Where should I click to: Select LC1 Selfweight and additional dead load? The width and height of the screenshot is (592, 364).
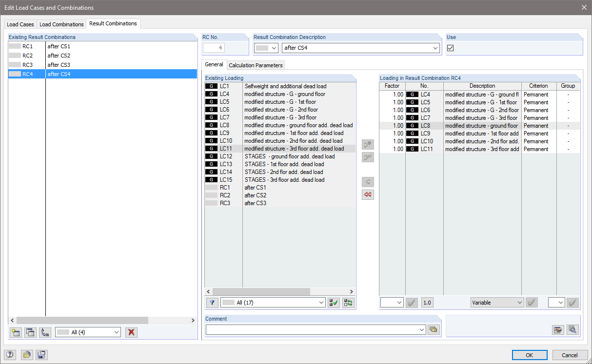(280, 86)
